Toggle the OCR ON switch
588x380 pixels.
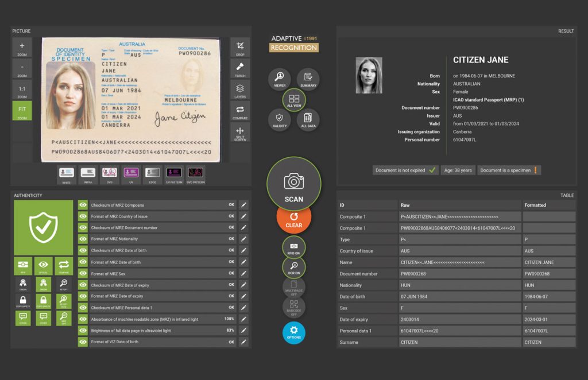pos(294,267)
